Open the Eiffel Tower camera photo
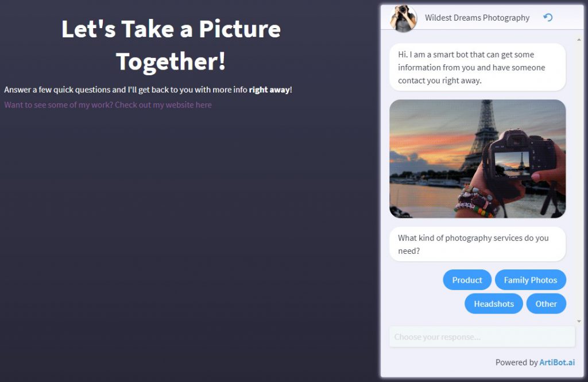This screenshot has height=382, width=588. pyautogui.click(x=477, y=159)
